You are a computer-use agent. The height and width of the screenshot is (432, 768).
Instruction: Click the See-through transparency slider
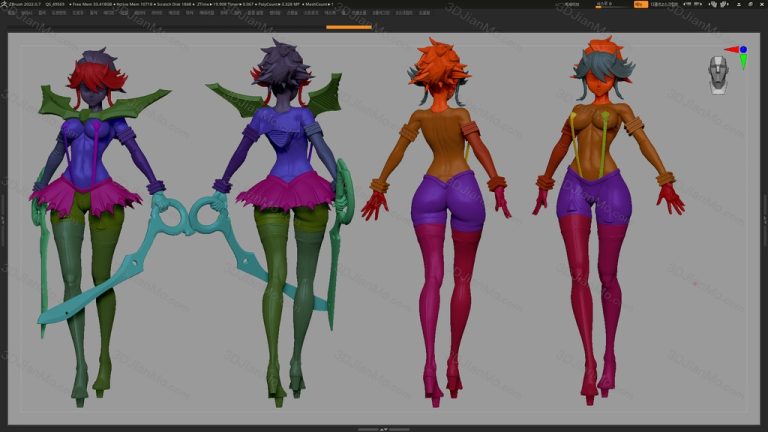point(602,5)
